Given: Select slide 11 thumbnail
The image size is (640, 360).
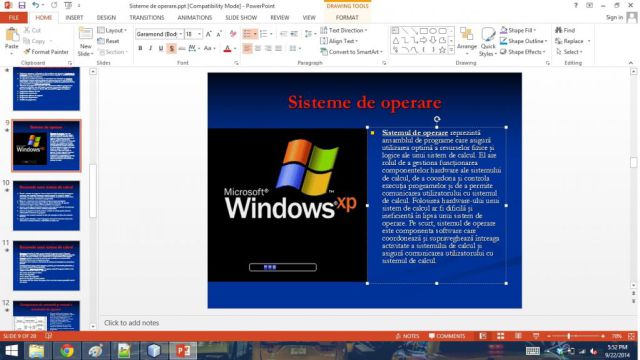Looking at the screenshot, I should 46,265.
